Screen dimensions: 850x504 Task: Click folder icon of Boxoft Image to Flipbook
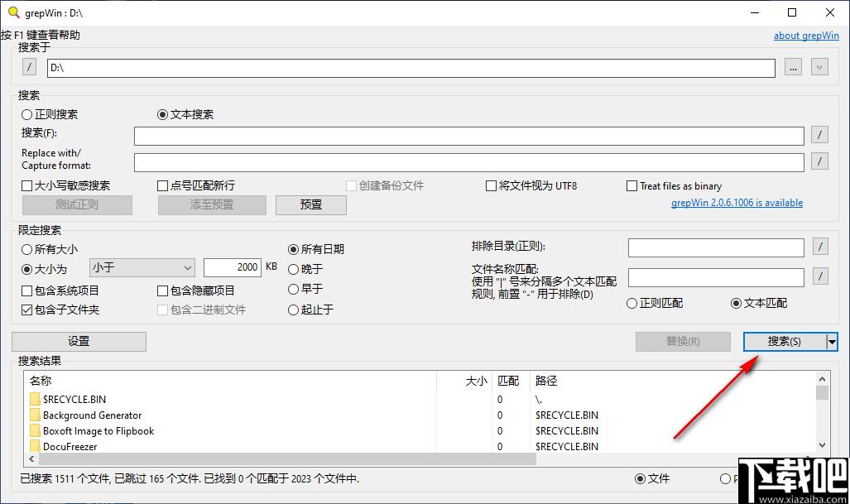[x=35, y=431]
